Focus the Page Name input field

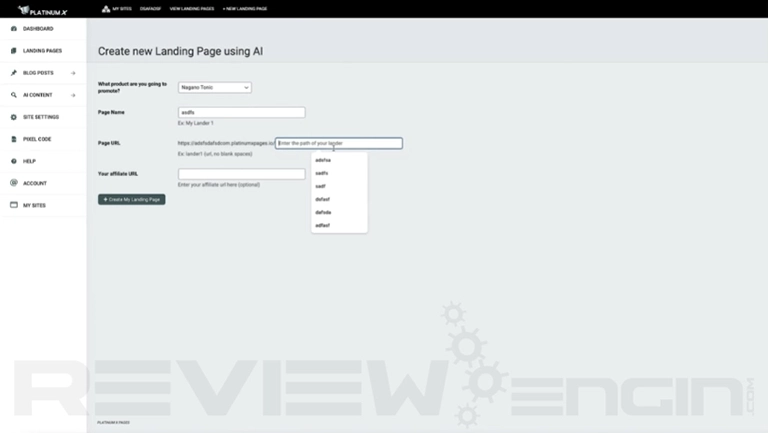point(241,112)
